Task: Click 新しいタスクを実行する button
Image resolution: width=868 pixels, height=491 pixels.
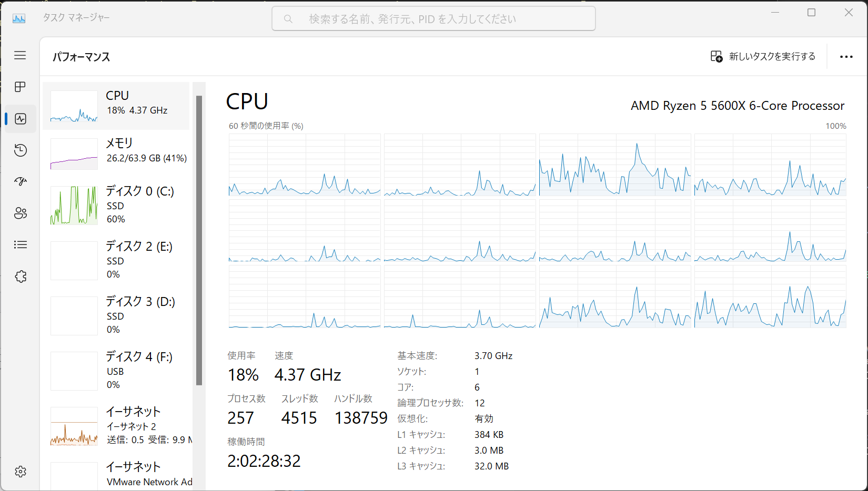Action: point(763,56)
